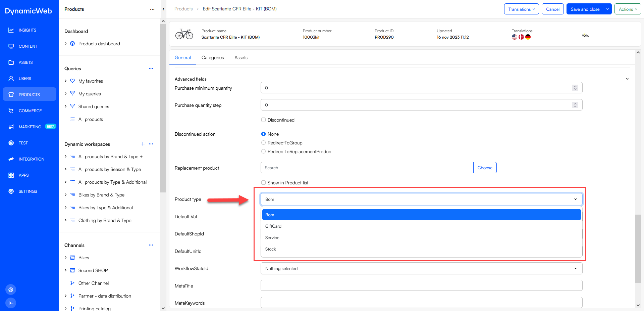Choose Stock product type option

coord(421,249)
